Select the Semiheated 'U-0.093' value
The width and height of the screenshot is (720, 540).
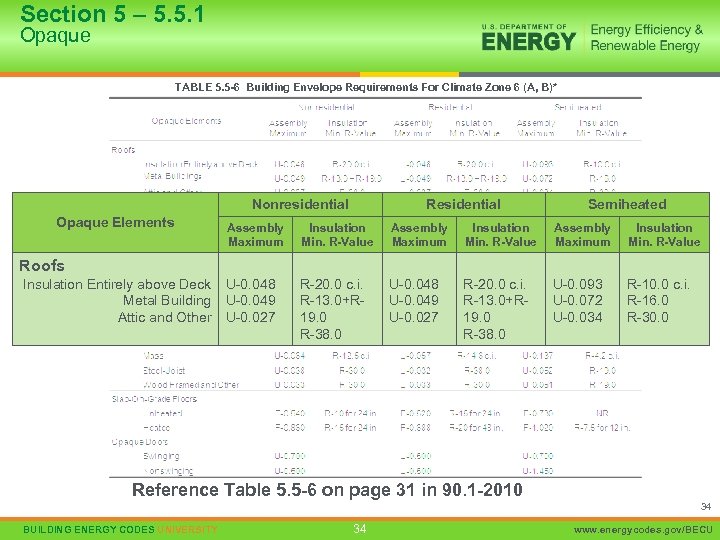pyautogui.click(x=578, y=284)
